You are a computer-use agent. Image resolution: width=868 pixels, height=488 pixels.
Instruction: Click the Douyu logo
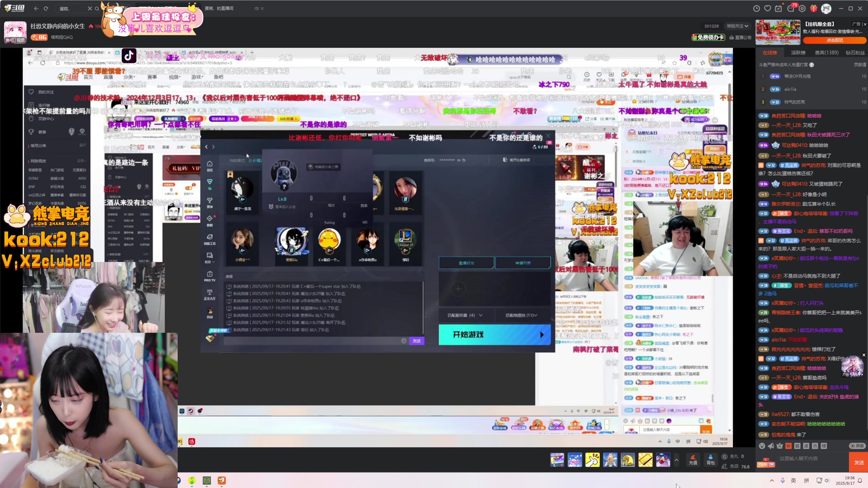click(x=14, y=8)
